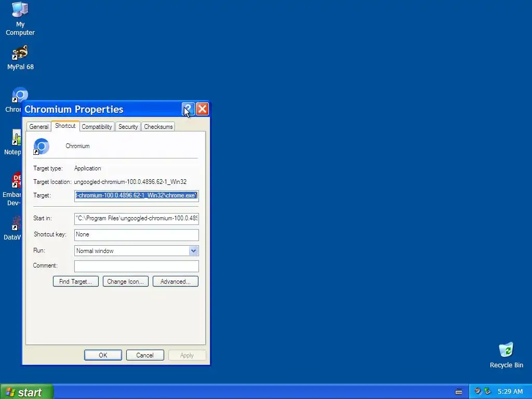Click the second system tray network icon
Viewport: 532px width, 399px height.
click(487, 391)
